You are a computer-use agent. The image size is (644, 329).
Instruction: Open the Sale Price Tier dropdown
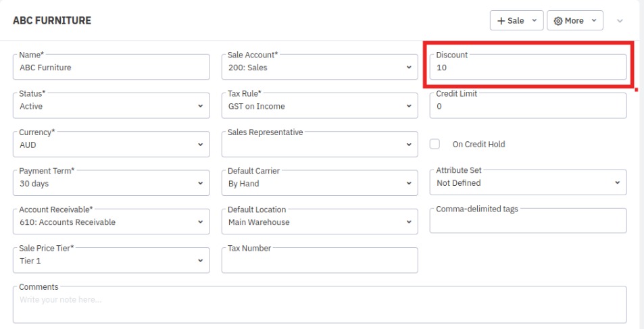pyautogui.click(x=111, y=261)
